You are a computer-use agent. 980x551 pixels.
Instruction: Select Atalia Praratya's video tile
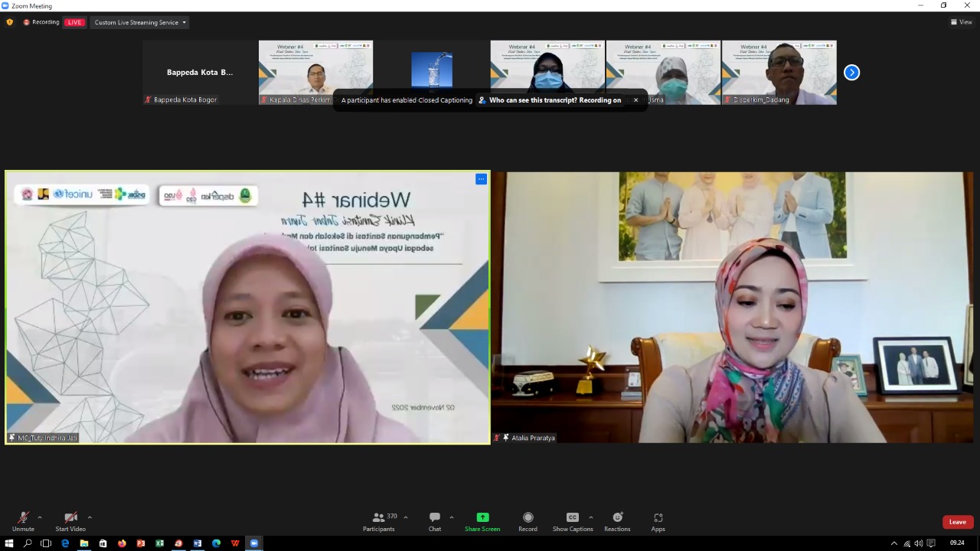click(x=733, y=307)
